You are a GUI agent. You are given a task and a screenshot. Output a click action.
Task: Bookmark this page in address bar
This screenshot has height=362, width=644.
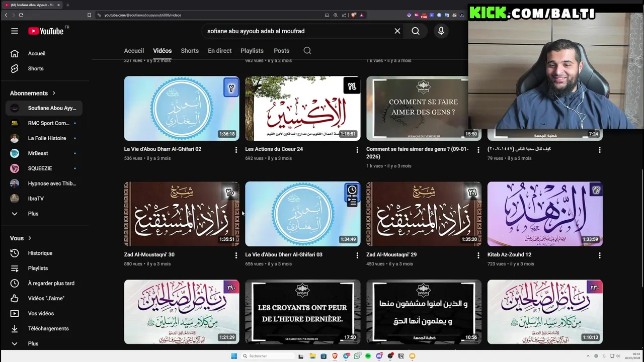click(x=89, y=15)
